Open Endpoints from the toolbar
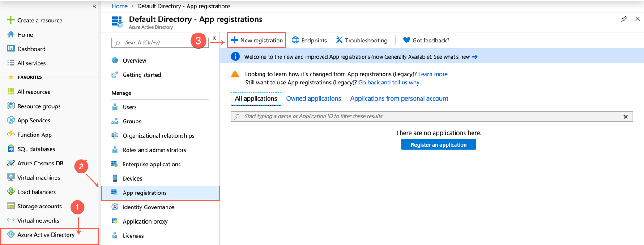 [309, 40]
